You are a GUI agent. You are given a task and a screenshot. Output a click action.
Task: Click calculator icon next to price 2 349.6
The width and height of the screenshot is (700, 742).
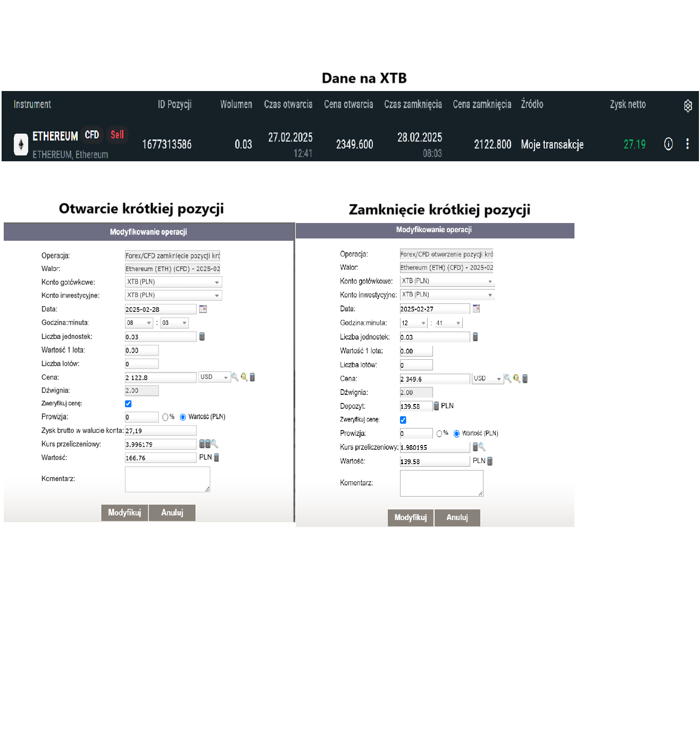pos(525,378)
